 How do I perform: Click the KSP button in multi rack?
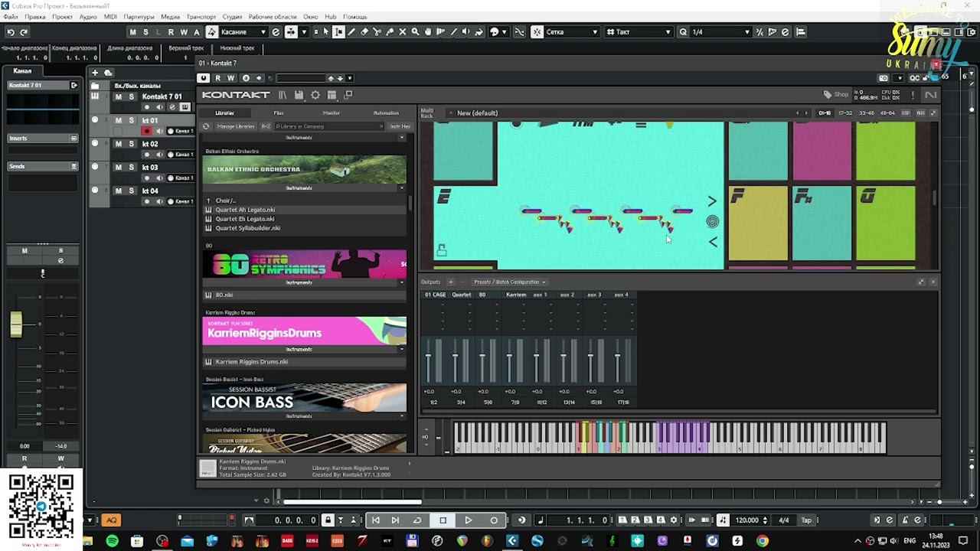[x=906, y=113]
